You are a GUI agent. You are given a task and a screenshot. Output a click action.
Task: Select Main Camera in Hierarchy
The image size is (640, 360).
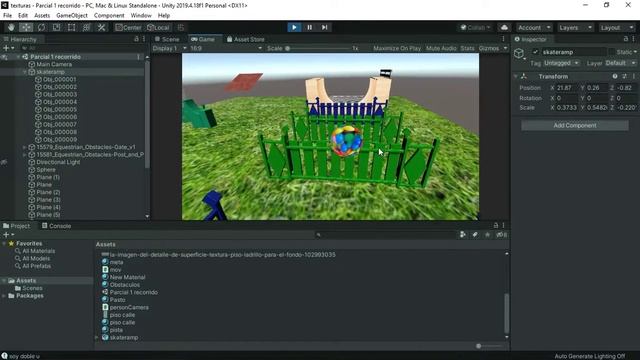click(54, 64)
